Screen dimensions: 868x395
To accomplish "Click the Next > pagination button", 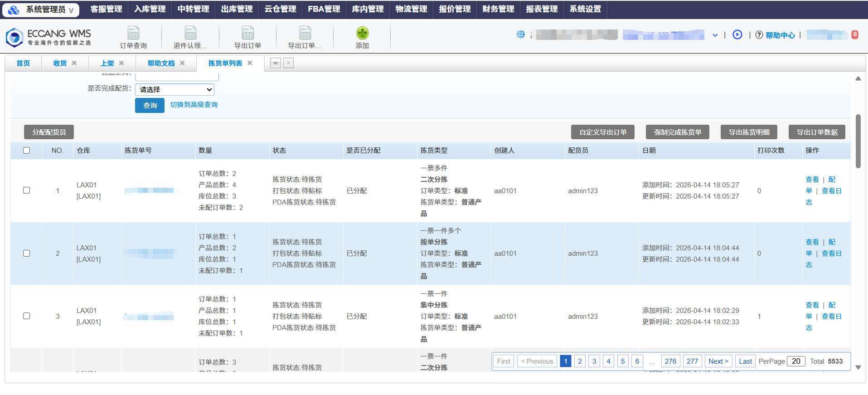I will [718, 361].
